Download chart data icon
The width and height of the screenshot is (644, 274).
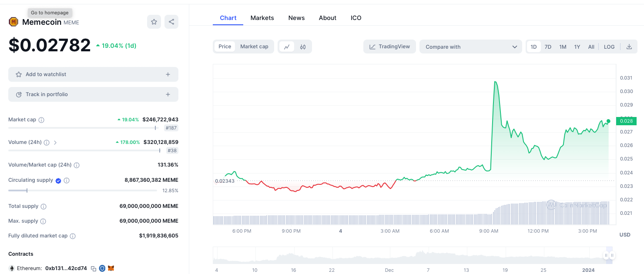[629, 47]
